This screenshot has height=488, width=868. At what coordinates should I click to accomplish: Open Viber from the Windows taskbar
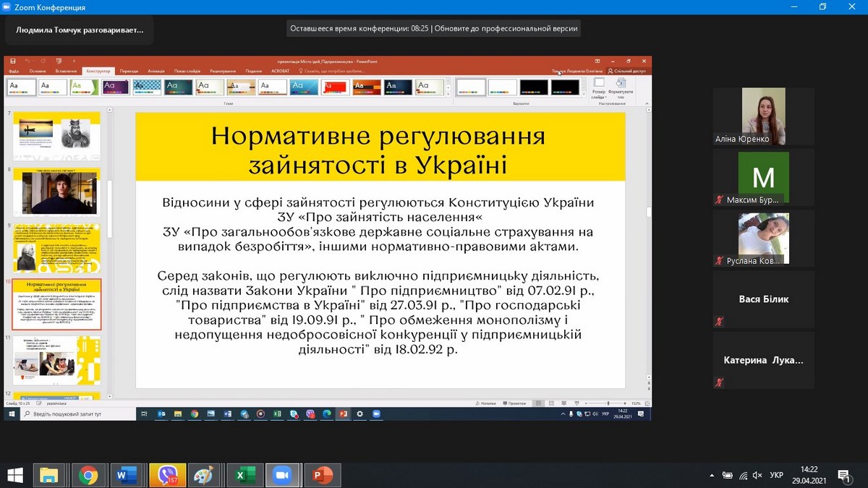(168, 475)
